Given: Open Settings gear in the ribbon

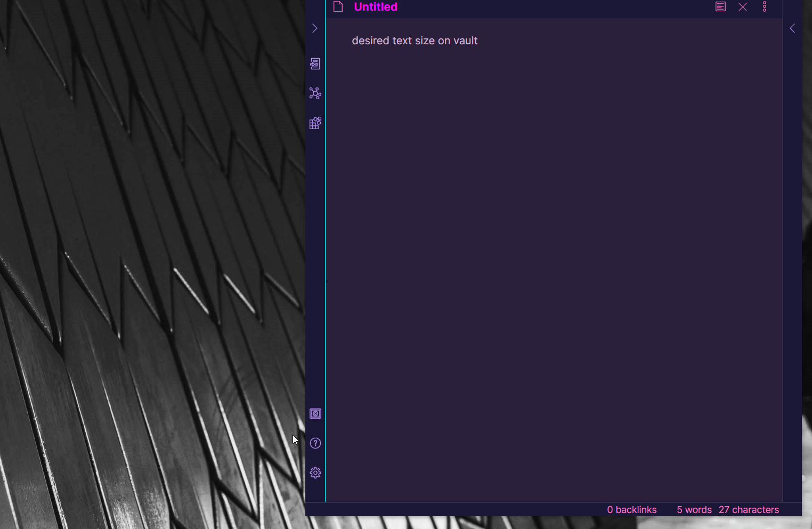Looking at the screenshot, I should [x=315, y=473].
